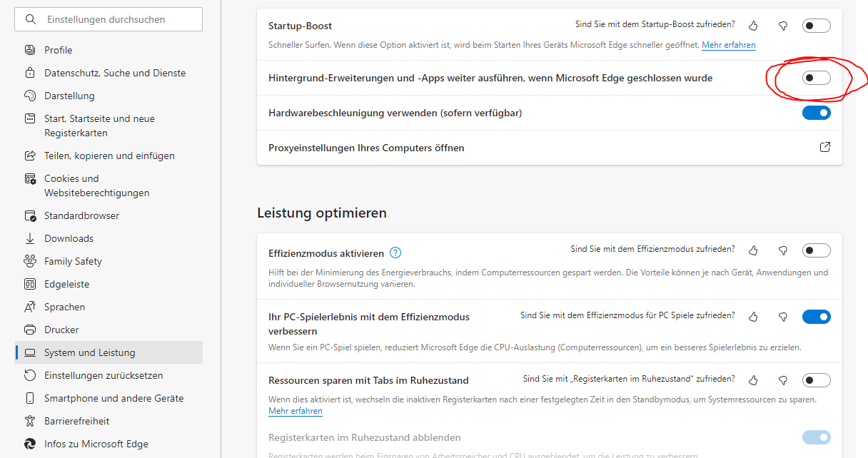Image resolution: width=868 pixels, height=458 pixels.
Task: Click the Einstellungen durchsuchen search field
Action: pyautogui.click(x=108, y=19)
